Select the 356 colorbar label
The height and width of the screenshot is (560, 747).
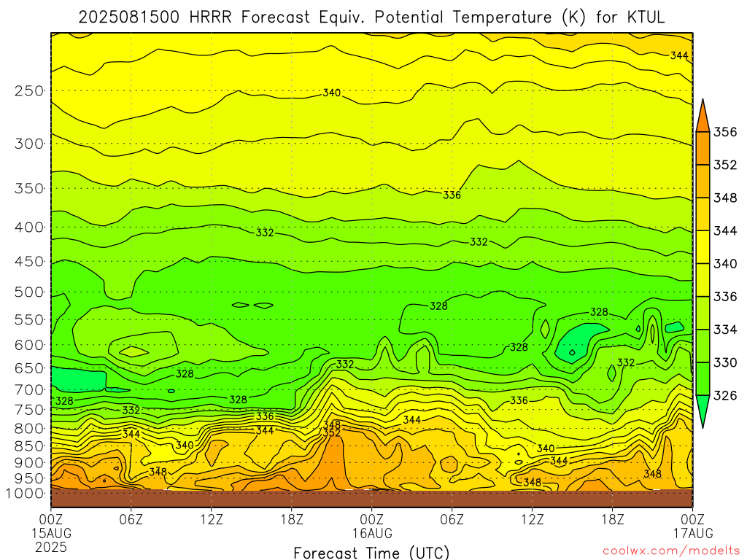724,132
